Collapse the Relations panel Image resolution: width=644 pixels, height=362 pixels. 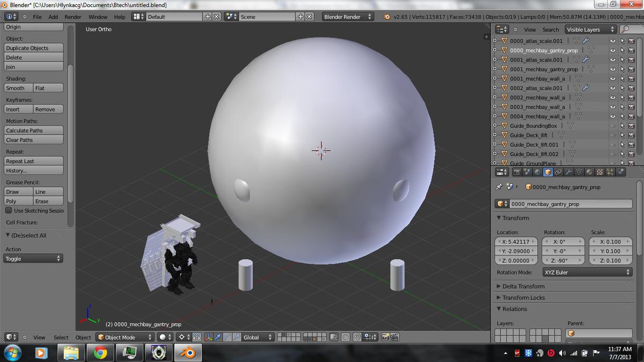(x=500, y=309)
